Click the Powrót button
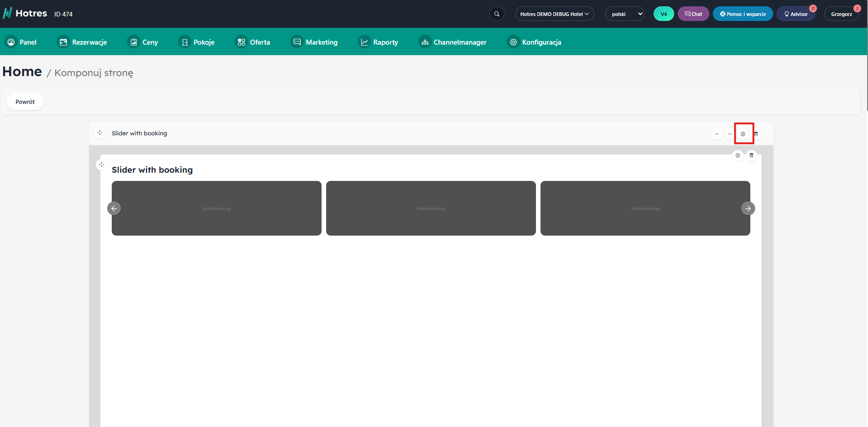The width and height of the screenshot is (868, 427). [x=25, y=102]
